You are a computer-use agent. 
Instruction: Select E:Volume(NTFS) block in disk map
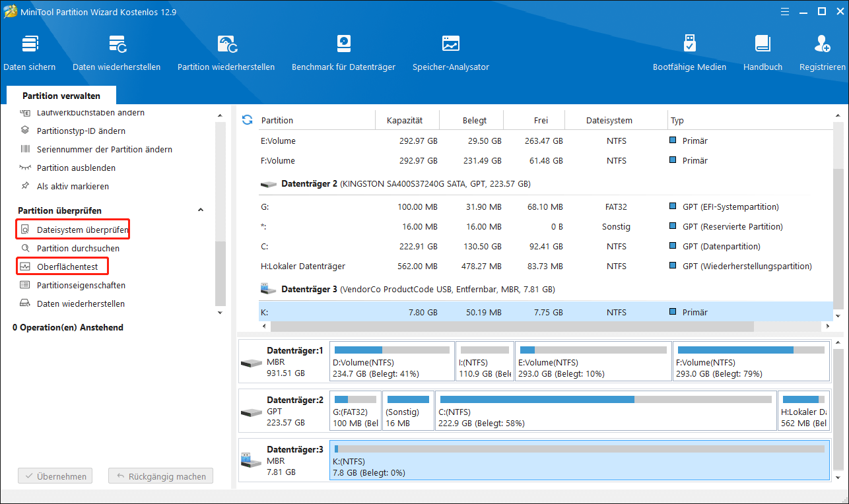(593, 362)
